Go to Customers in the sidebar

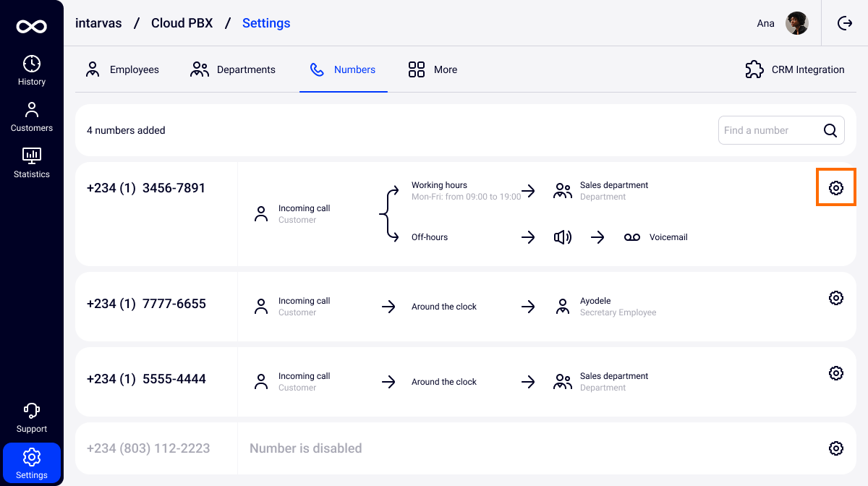[x=32, y=116]
